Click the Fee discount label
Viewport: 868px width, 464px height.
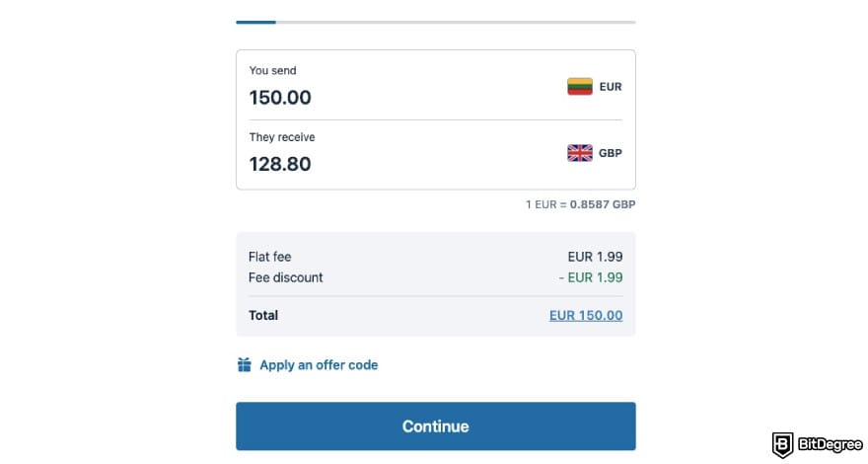286,277
